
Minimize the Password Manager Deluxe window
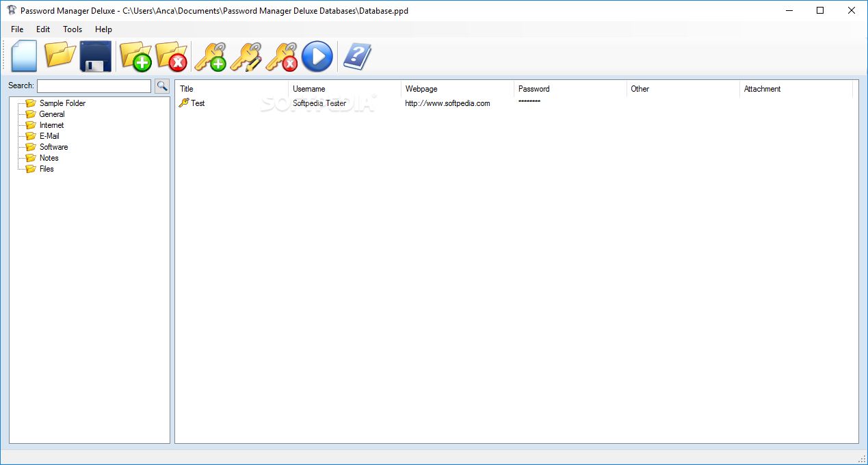789,10
